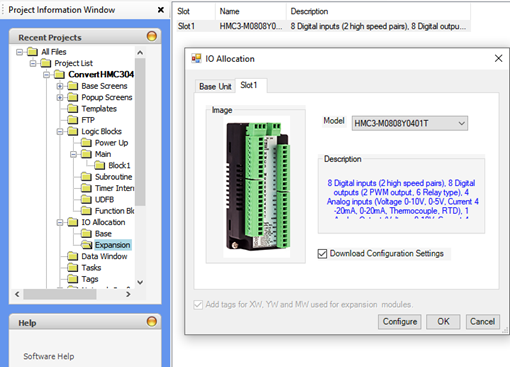Close the IO Allocation dialog
This screenshot has width=510, height=367.
(x=498, y=58)
